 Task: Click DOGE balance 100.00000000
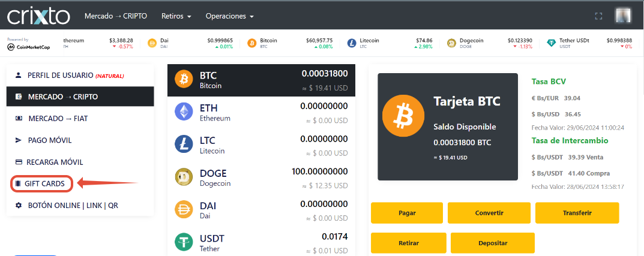(319, 171)
